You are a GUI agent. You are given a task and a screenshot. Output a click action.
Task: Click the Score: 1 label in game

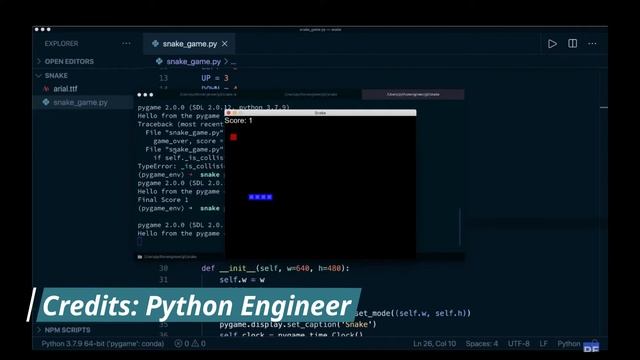pos(238,121)
